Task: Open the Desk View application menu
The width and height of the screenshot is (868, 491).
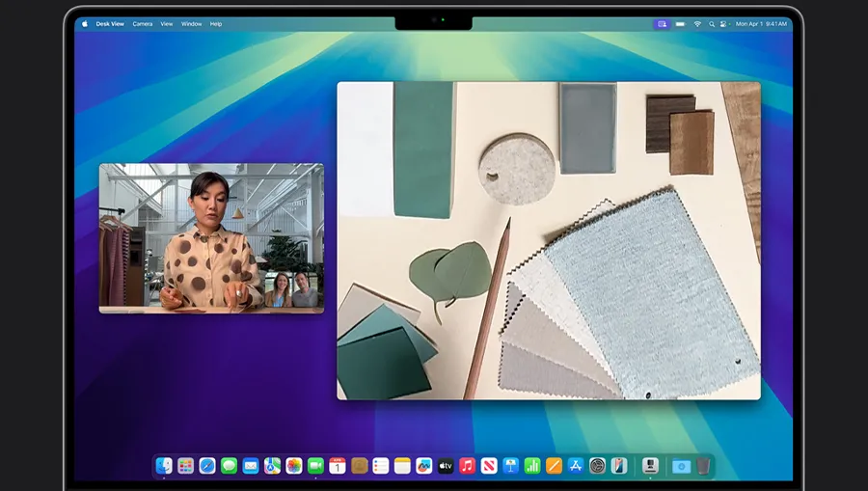Action: (110, 23)
